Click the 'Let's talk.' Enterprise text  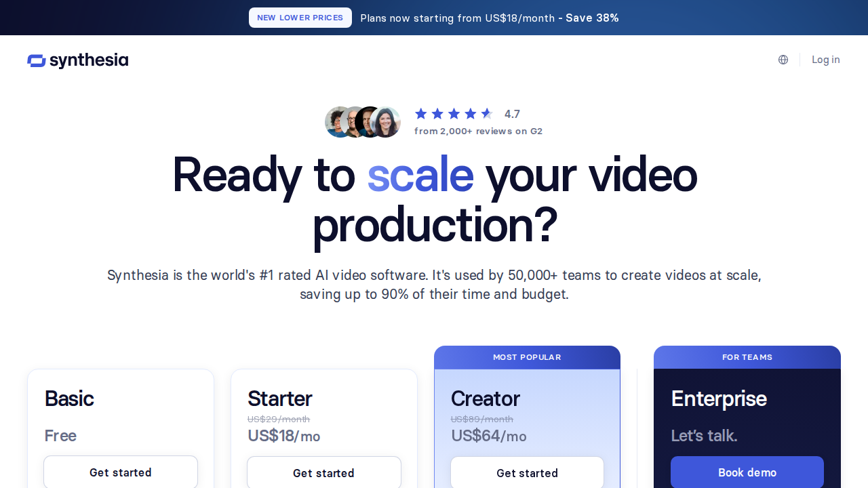click(704, 436)
